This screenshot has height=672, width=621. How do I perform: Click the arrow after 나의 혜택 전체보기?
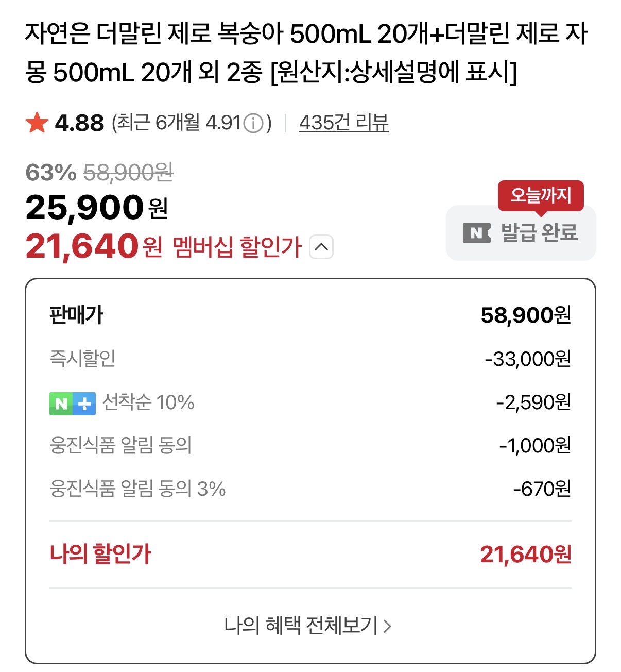pos(388,626)
